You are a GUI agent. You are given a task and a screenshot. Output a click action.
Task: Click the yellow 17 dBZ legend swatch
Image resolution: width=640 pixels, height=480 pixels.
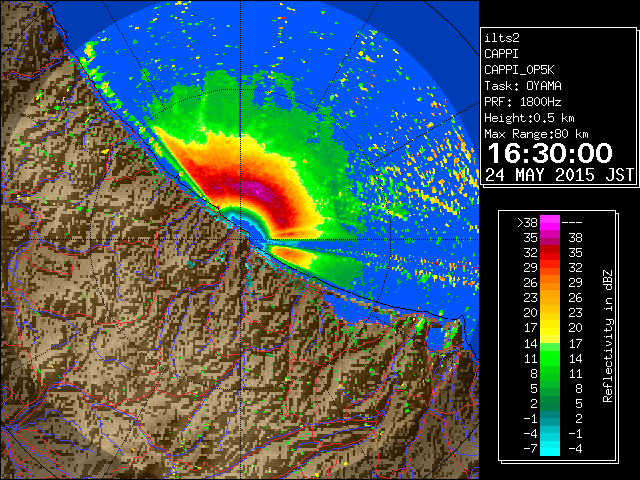tap(549, 328)
